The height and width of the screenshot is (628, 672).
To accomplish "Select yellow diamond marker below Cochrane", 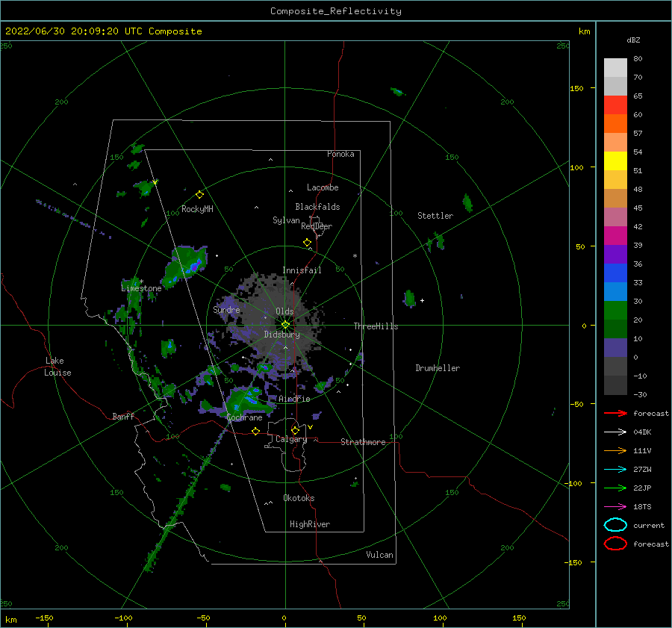I will [256, 431].
